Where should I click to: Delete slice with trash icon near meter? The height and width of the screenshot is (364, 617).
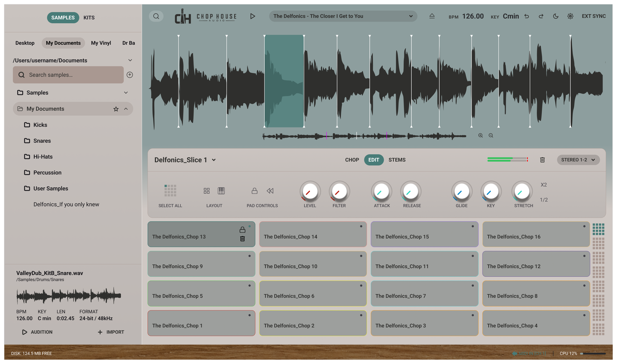(x=542, y=160)
